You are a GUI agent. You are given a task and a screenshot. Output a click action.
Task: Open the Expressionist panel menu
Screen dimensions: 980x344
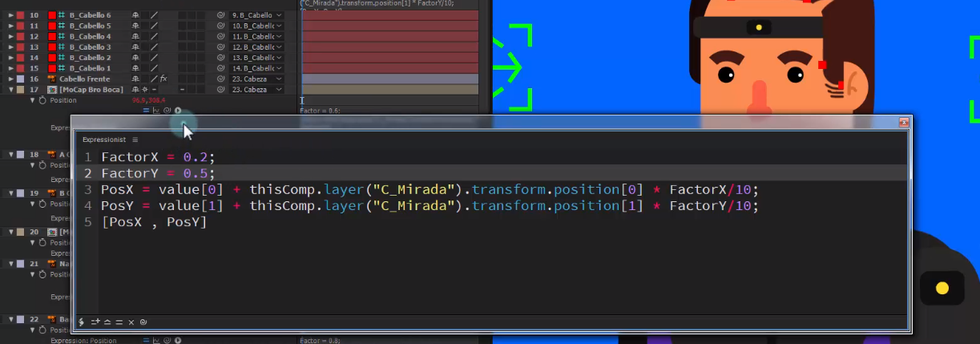pyautogui.click(x=135, y=140)
